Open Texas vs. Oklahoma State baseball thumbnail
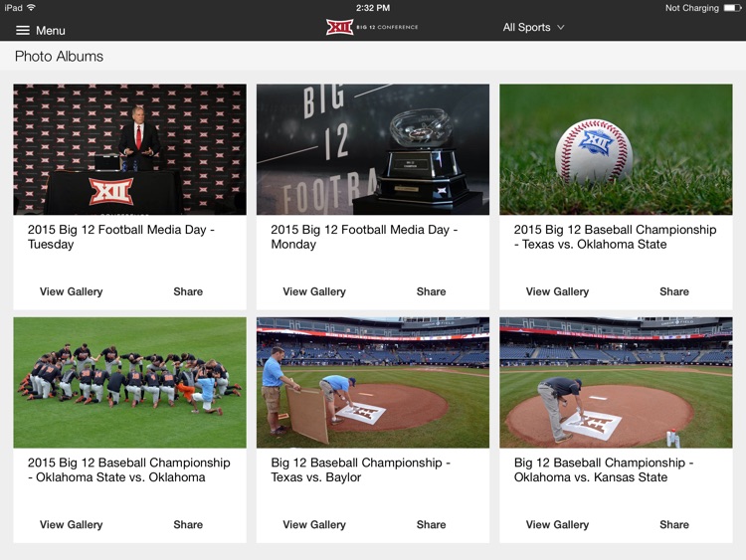Viewport: 746px width, 560px height. [x=616, y=149]
